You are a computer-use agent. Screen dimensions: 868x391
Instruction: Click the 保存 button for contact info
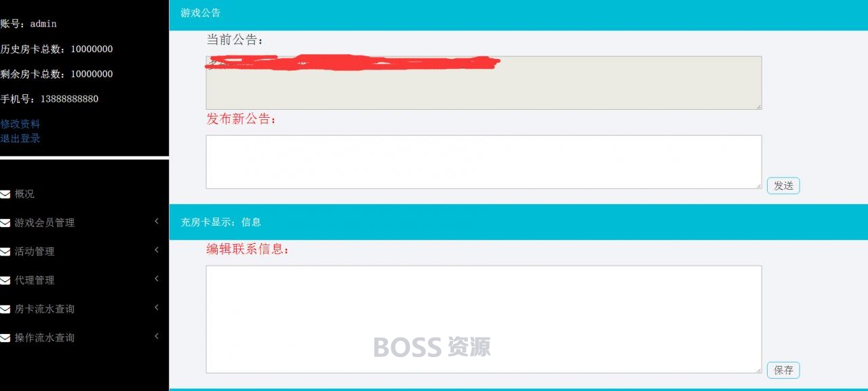pos(783,371)
